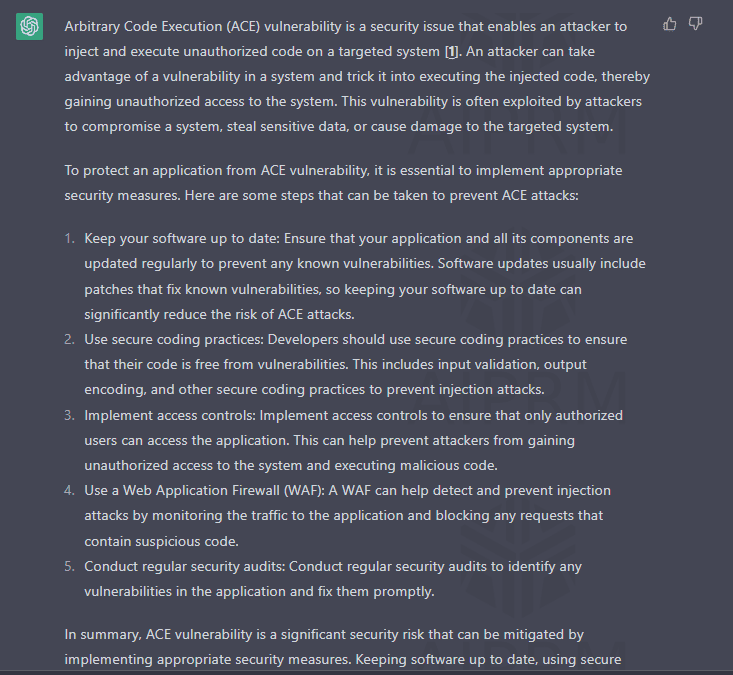Image resolution: width=733 pixels, height=675 pixels.
Task: Click the number 4 list marker
Action: (x=69, y=490)
